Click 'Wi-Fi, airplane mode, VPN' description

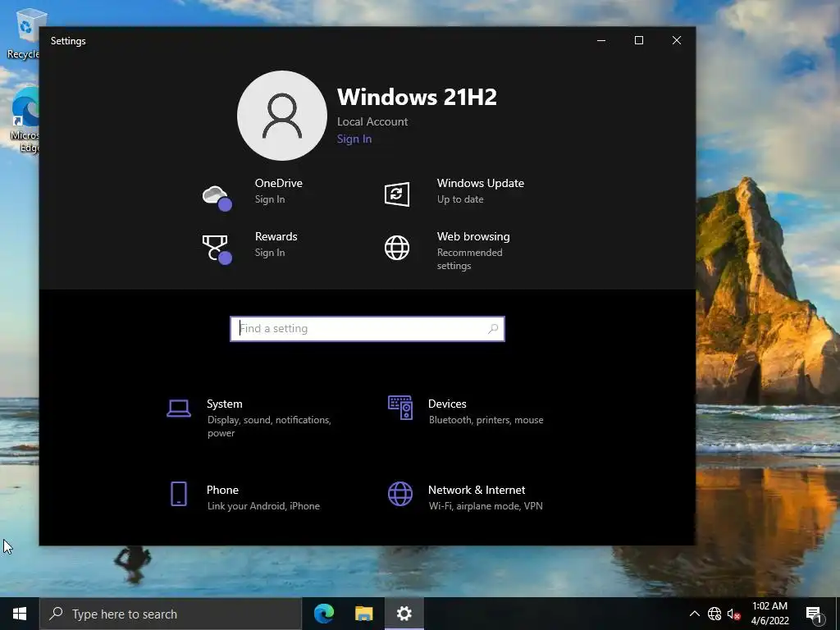pyautogui.click(x=486, y=505)
